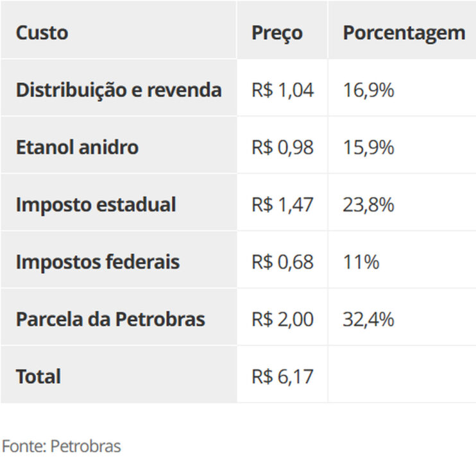Click the R$ 1,04 price cell
476x468 pixels.
point(282,90)
